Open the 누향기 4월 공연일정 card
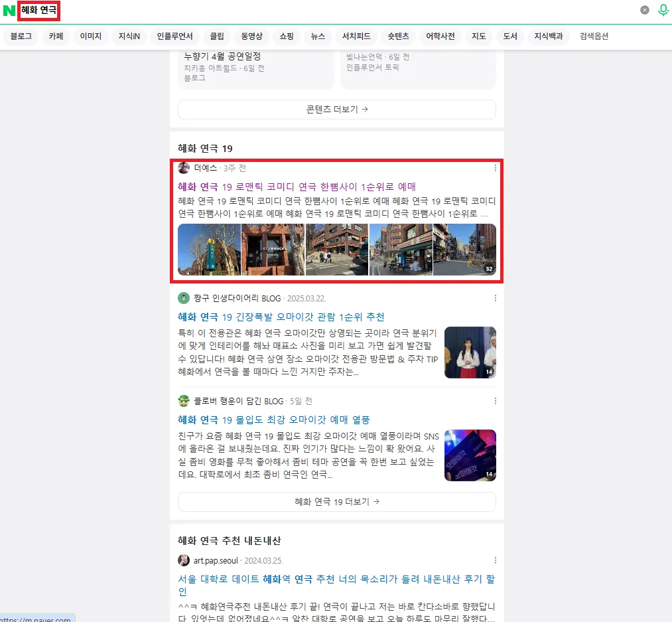 click(256, 68)
